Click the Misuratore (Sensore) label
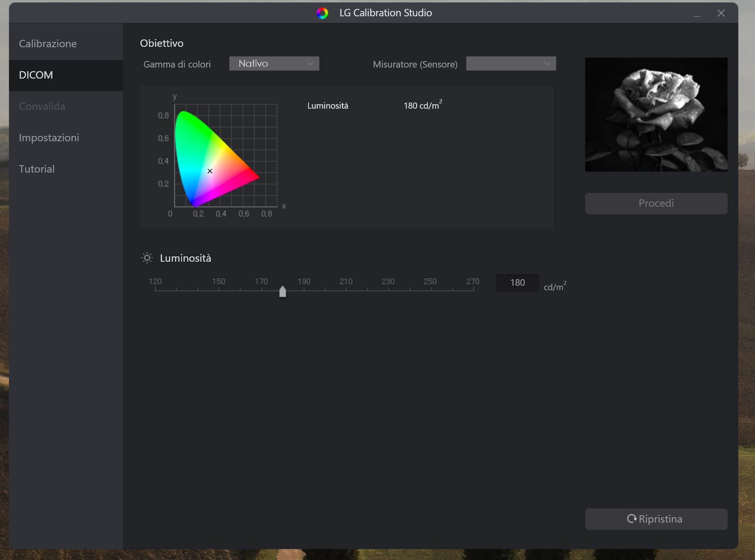Image resolution: width=755 pixels, height=560 pixels. pyautogui.click(x=415, y=64)
